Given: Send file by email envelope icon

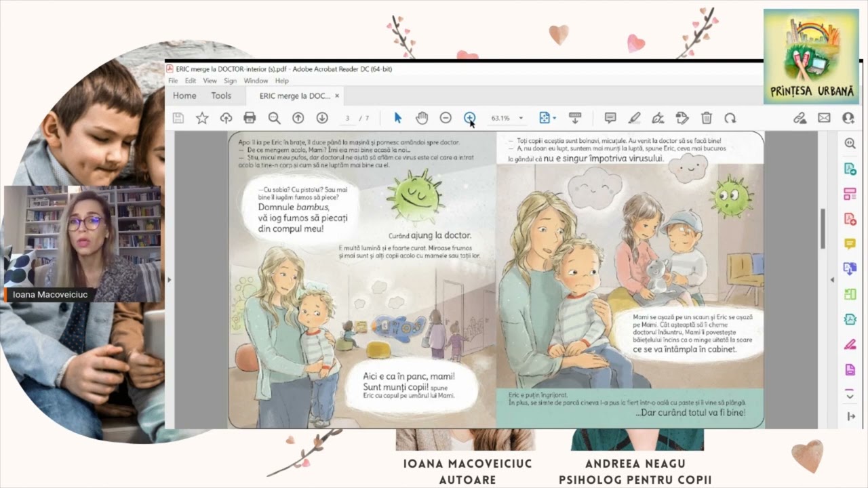Looking at the screenshot, I should point(824,118).
